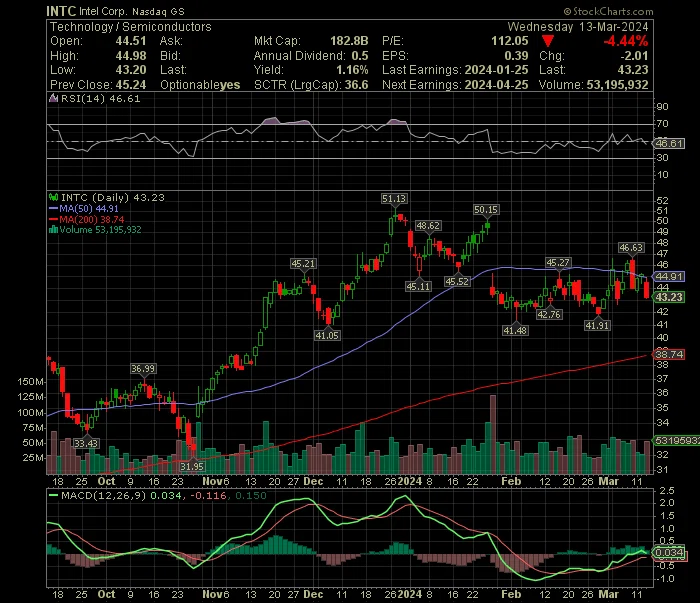Click the Next Earnings date 2024-04-25
This screenshot has height=603, width=700.
click(x=496, y=85)
